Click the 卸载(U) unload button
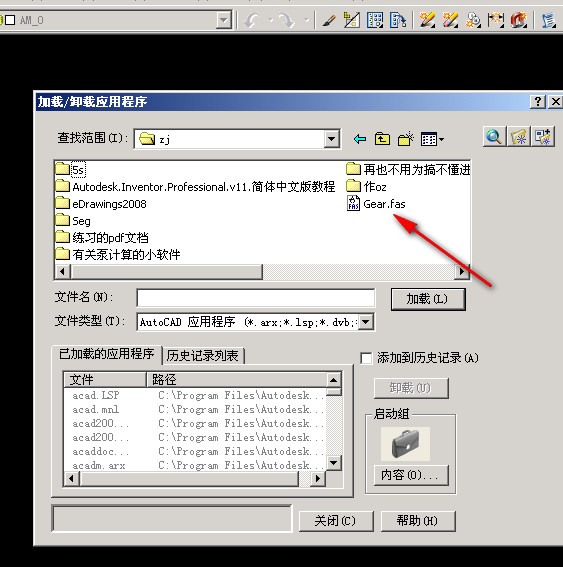563x567 pixels. 411,388
